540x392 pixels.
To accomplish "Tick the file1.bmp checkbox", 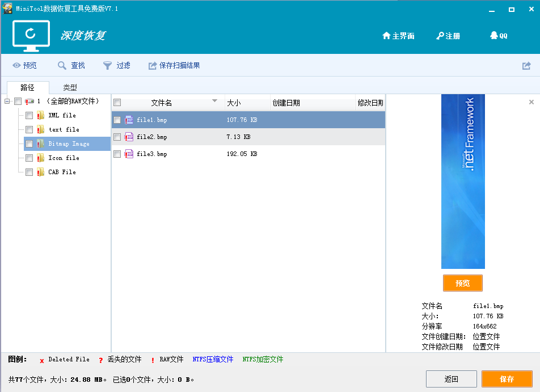I will (x=117, y=120).
